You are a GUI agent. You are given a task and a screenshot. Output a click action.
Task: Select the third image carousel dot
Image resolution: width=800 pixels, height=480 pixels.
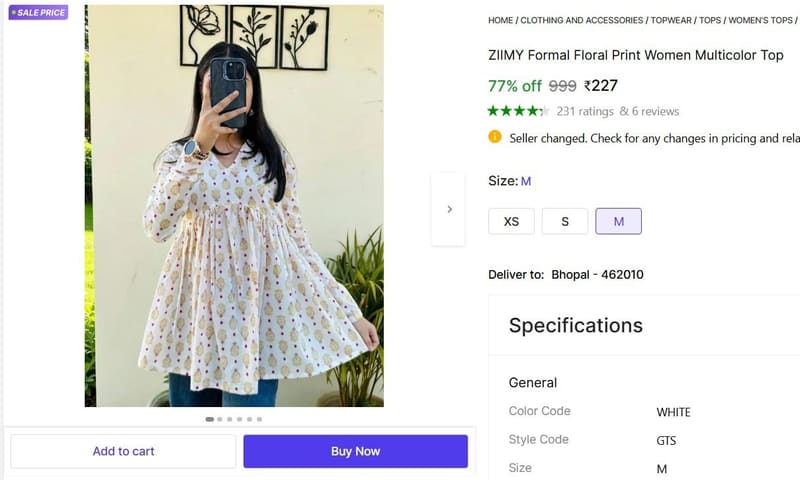(x=230, y=419)
